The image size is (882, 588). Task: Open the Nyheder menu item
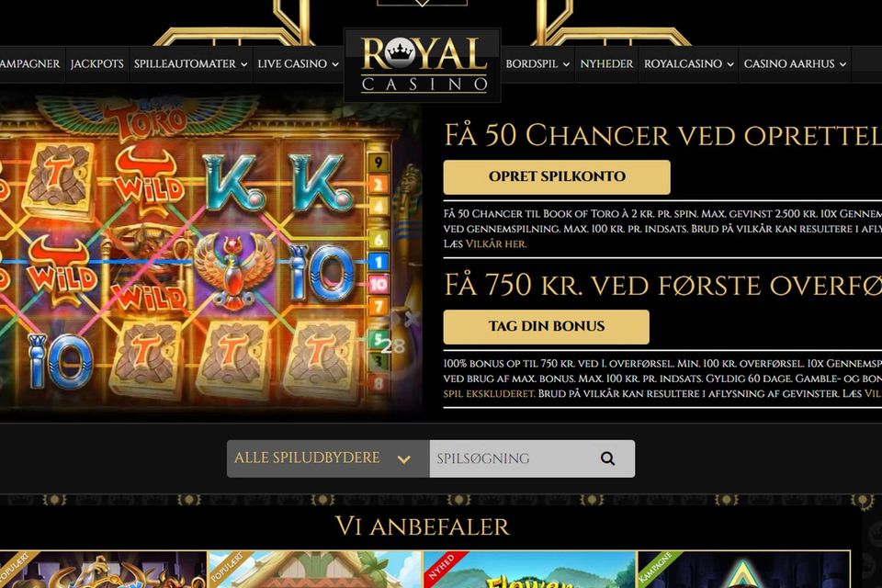click(x=606, y=64)
